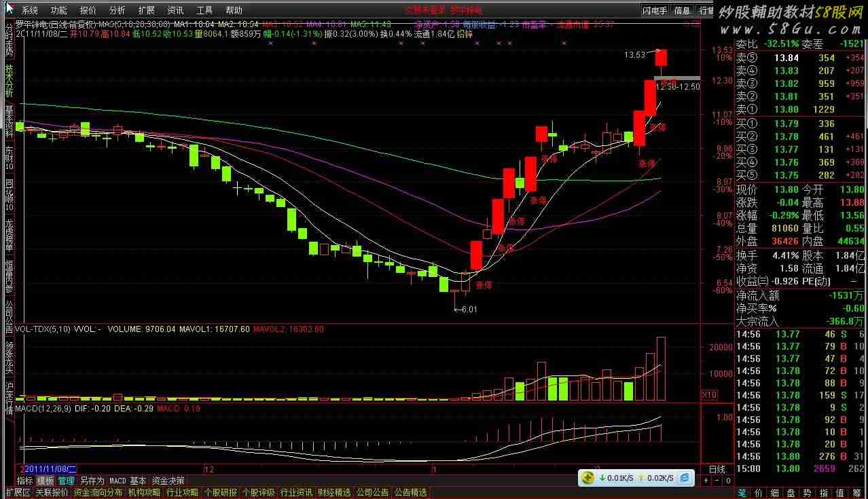
Task: Open the 关联报价 bottom tab
Action: [52, 493]
